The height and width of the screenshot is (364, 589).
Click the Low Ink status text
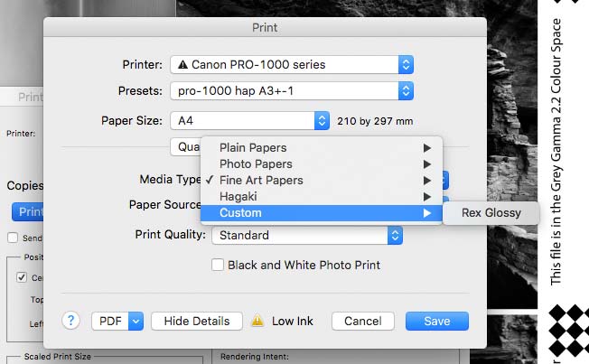tap(293, 322)
